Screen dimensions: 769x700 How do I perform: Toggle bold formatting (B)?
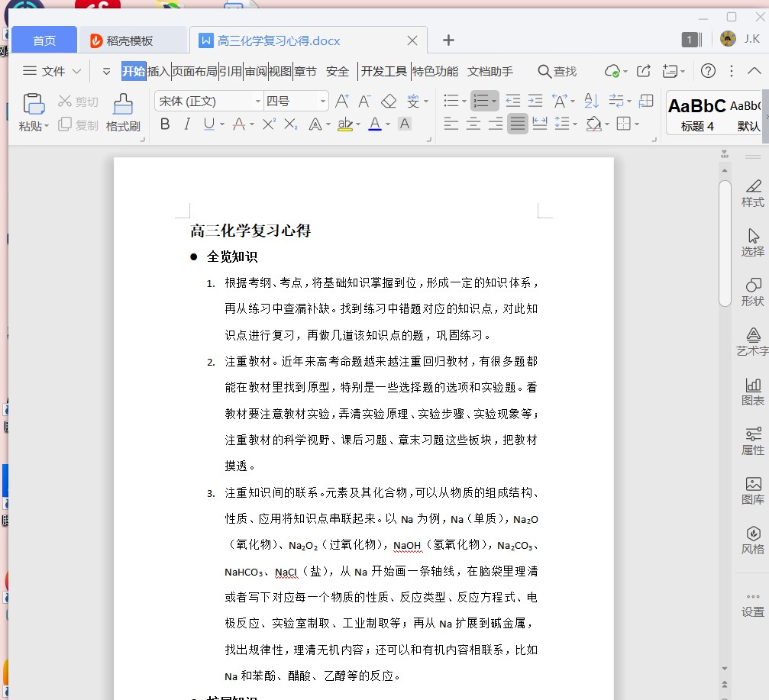point(165,124)
